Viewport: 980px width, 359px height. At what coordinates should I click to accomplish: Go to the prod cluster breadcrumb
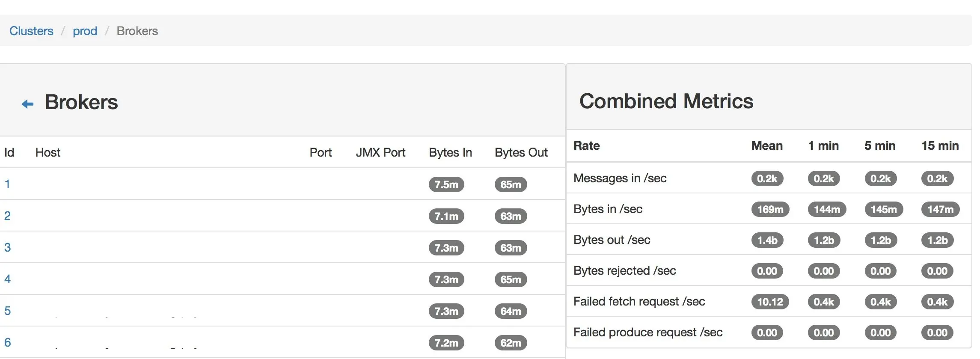85,31
